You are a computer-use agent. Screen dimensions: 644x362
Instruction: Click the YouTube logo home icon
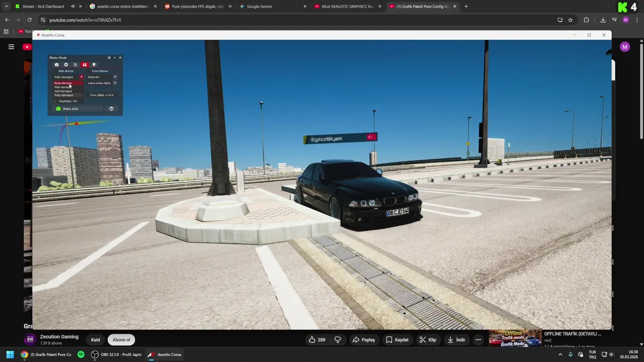coord(27,47)
